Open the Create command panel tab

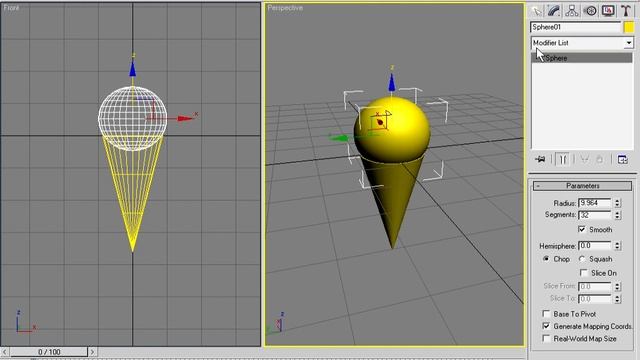point(536,11)
